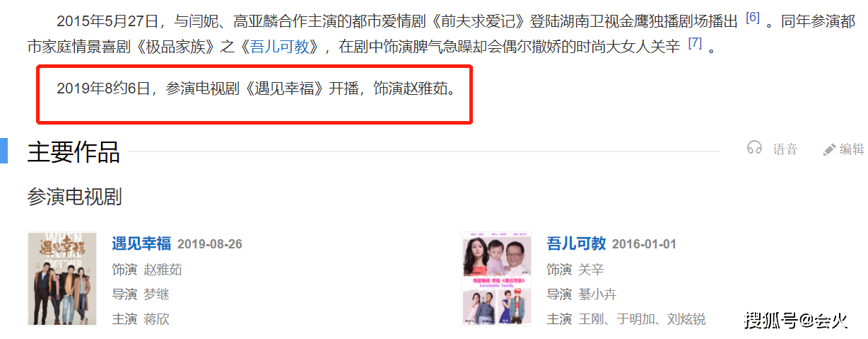The height and width of the screenshot is (339, 868).
Task: Click the headphone voice icon
Action: [755, 149]
